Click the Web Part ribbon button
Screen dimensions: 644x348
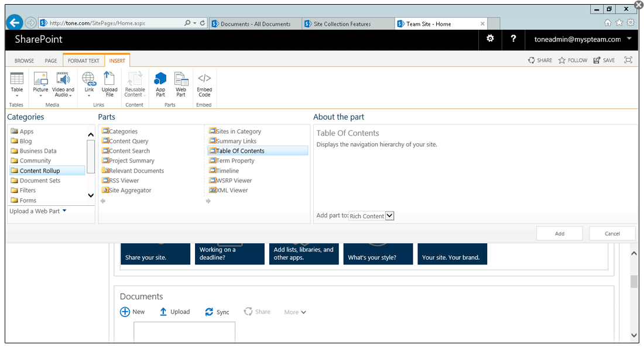(x=181, y=84)
